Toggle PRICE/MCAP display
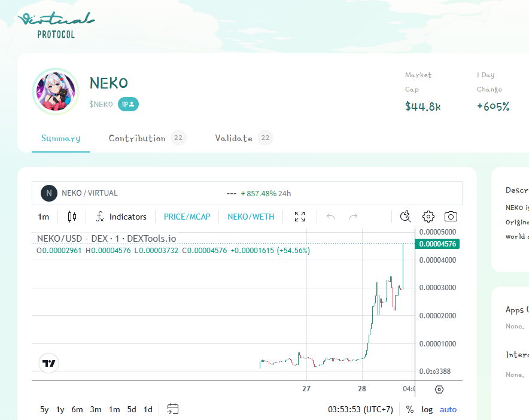Image resolution: width=529 pixels, height=420 pixels. [187, 217]
